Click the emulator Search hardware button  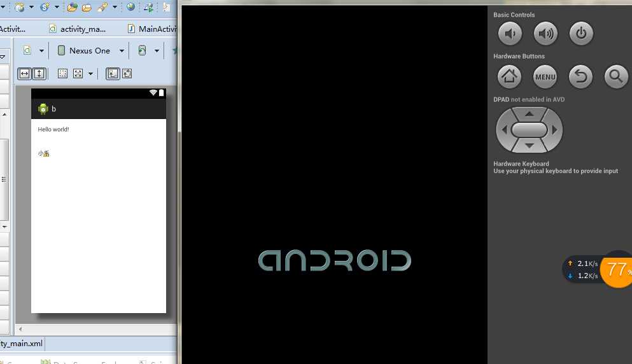(616, 76)
